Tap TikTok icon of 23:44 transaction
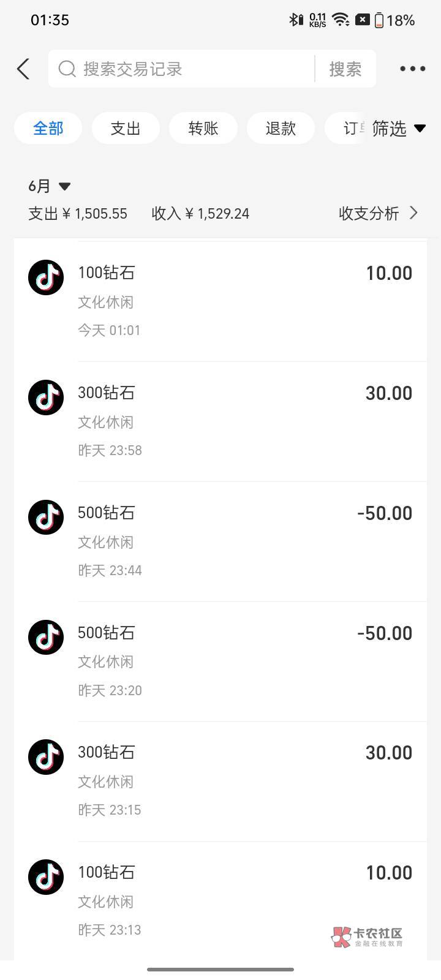Viewport: 441px width, 980px height. coord(46,518)
